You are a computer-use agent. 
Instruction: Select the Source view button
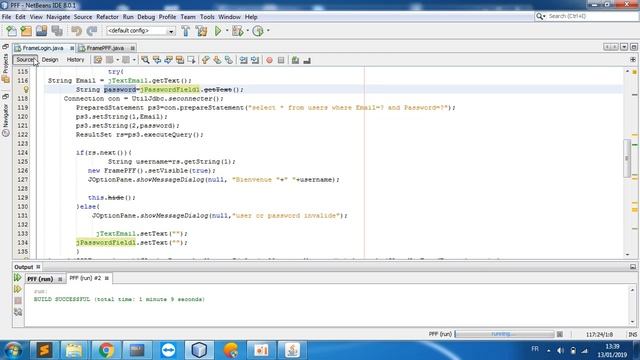[x=25, y=60]
